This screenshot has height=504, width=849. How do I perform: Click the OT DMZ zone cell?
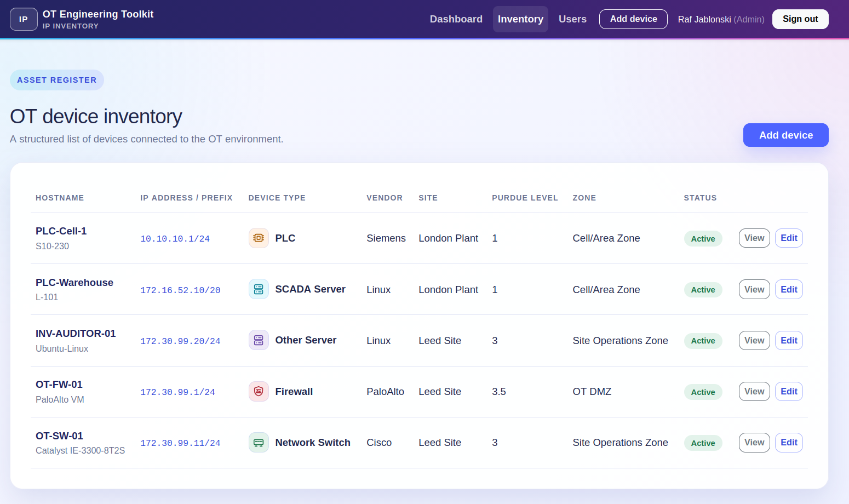pos(592,392)
